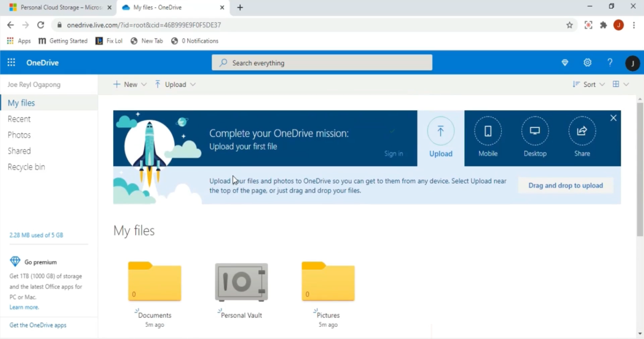
Task: Click the Mobile icon in the mission banner
Action: [x=488, y=131]
